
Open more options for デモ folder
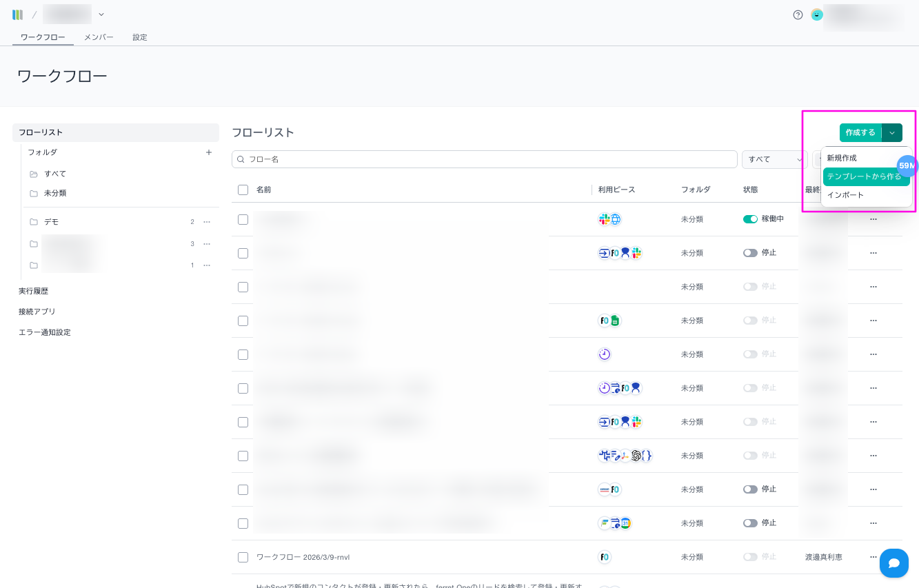coord(207,222)
